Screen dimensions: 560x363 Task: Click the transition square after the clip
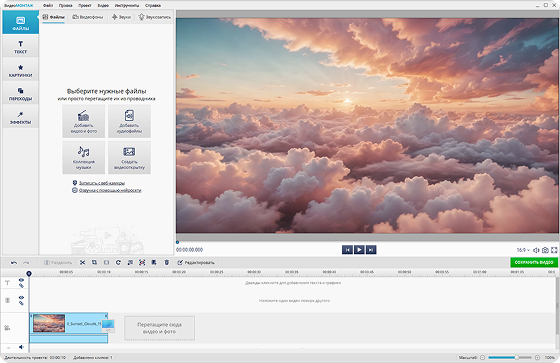pos(108,325)
